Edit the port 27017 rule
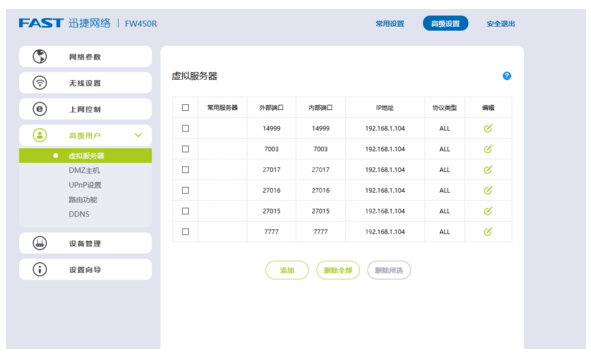591x364 pixels. point(488,170)
